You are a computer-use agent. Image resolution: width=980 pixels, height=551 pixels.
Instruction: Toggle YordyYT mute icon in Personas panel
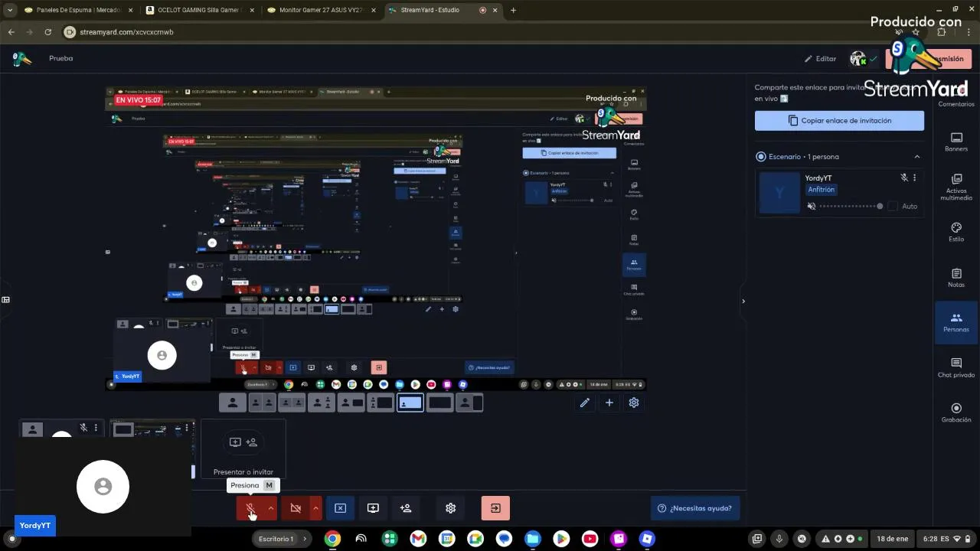(904, 178)
